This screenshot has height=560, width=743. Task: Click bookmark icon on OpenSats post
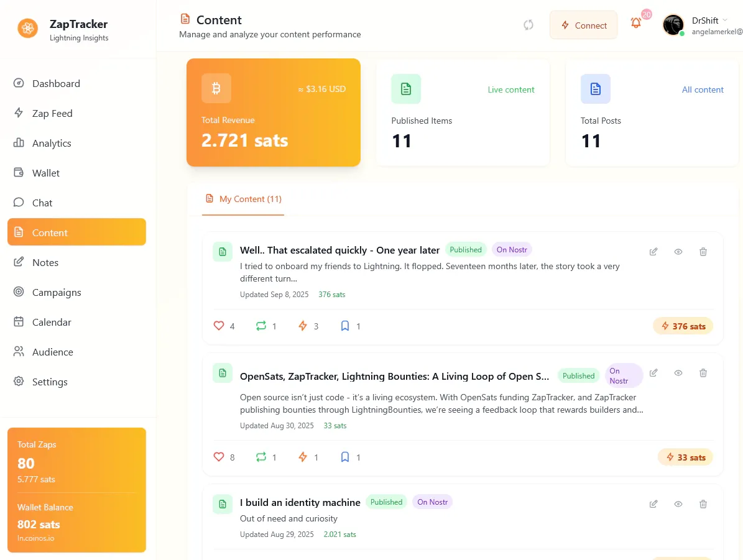coord(345,457)
